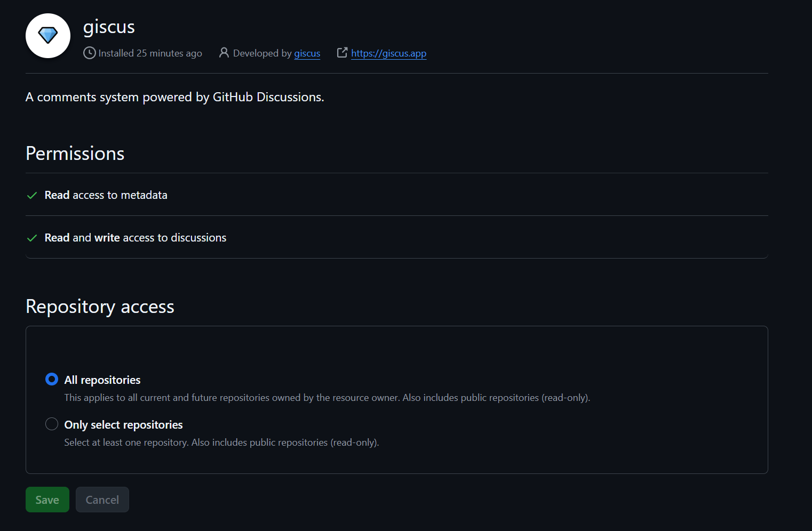Visit the https://giscus.app website link
The width and height of the screenshot is (812, 531).
pyautogui.click(x=388, y=53)
